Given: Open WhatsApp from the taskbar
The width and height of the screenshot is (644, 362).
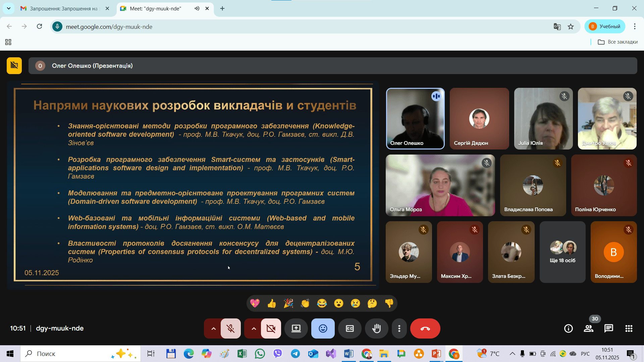Looking at the screenshot, I should click(x=260, y=354).
